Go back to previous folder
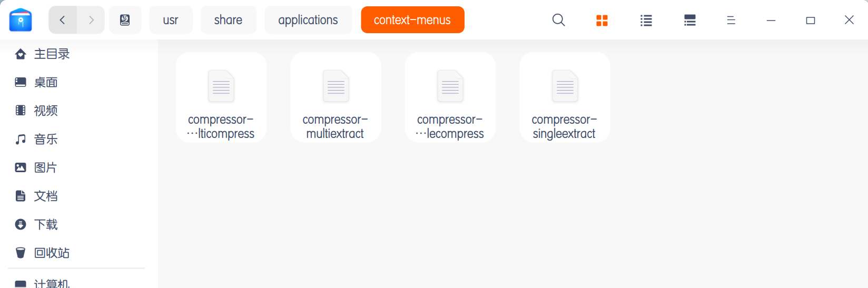Image resolution: width=868 pixels, height=288 pixels. coord(63,20)
